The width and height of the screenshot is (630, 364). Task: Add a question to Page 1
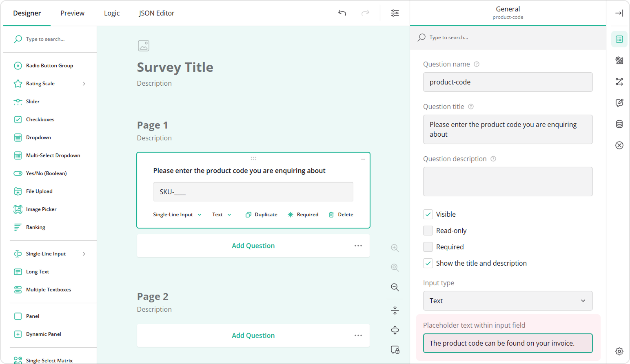[x=253, y=245]
